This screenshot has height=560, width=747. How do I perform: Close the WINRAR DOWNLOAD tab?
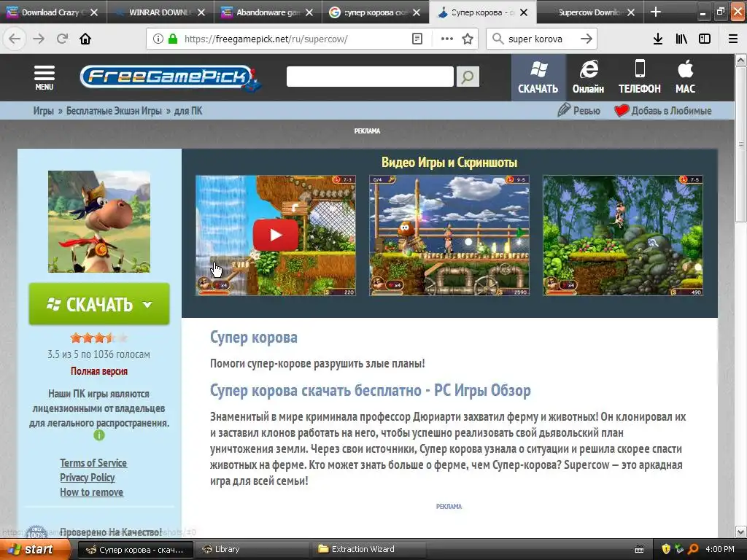(201, 12)
